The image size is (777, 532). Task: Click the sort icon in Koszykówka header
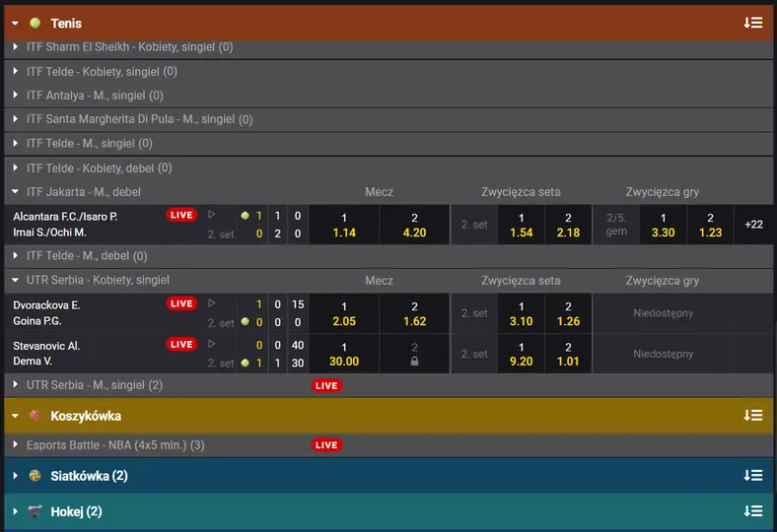[x=753, y=416]
